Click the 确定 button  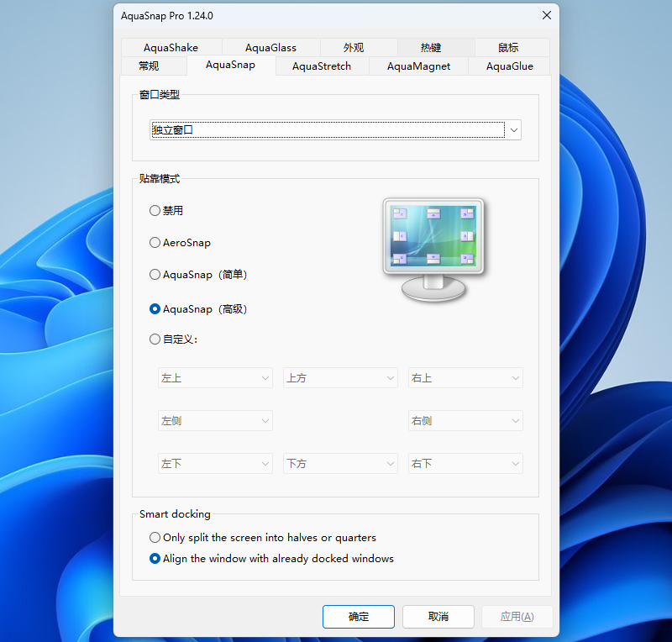[359, 617]
